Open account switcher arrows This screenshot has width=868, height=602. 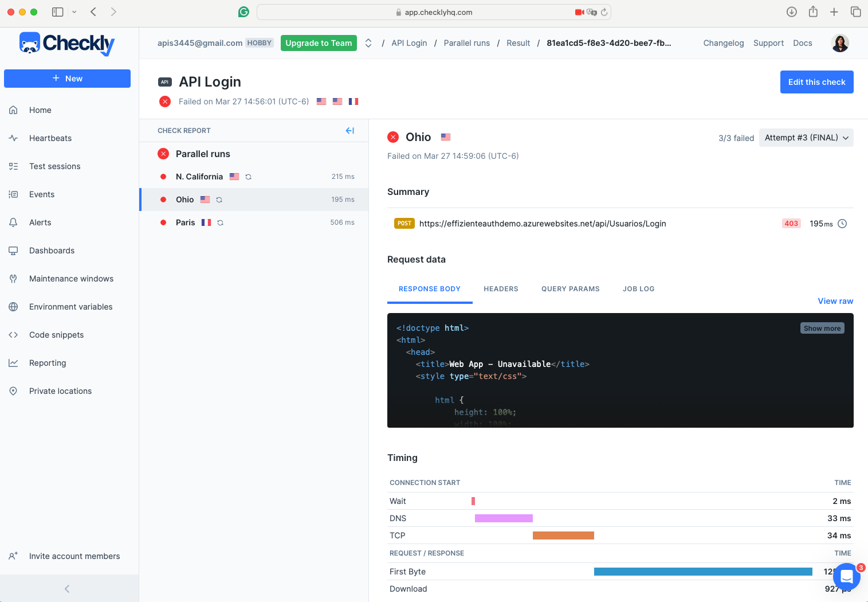[368, 43]
